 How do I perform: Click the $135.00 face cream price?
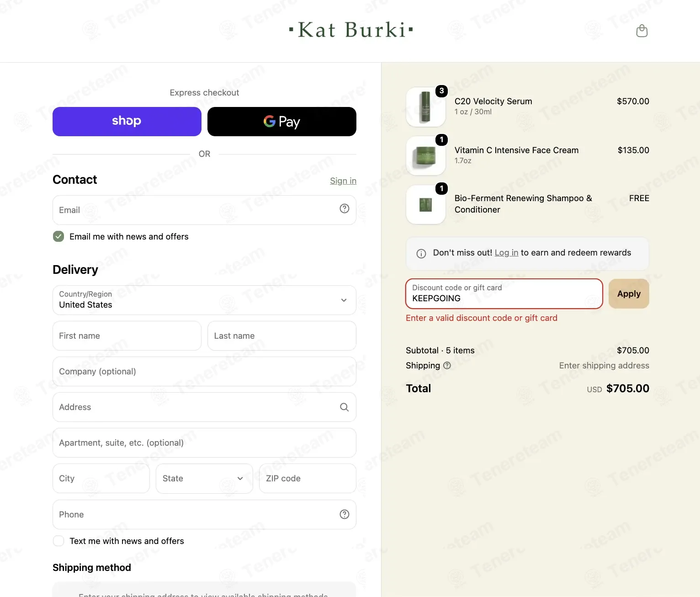pyautogui.click(x=633, y=150)
